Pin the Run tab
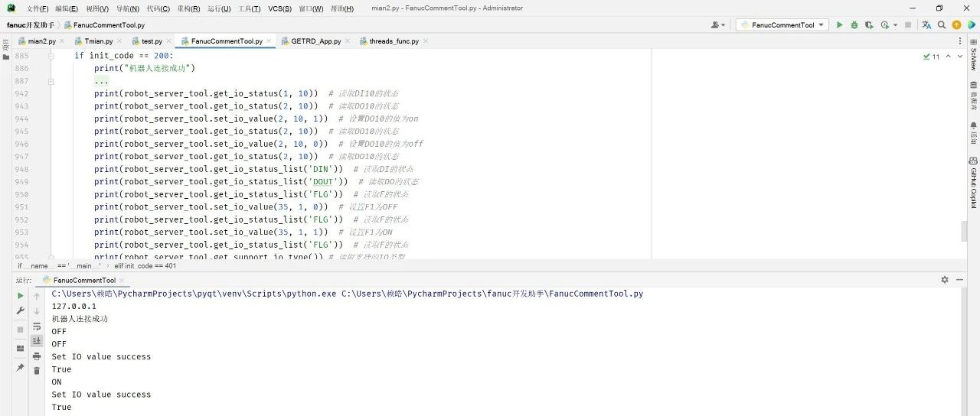The height and width of the screenshot is (416, 980). click(x=21, y=368)
